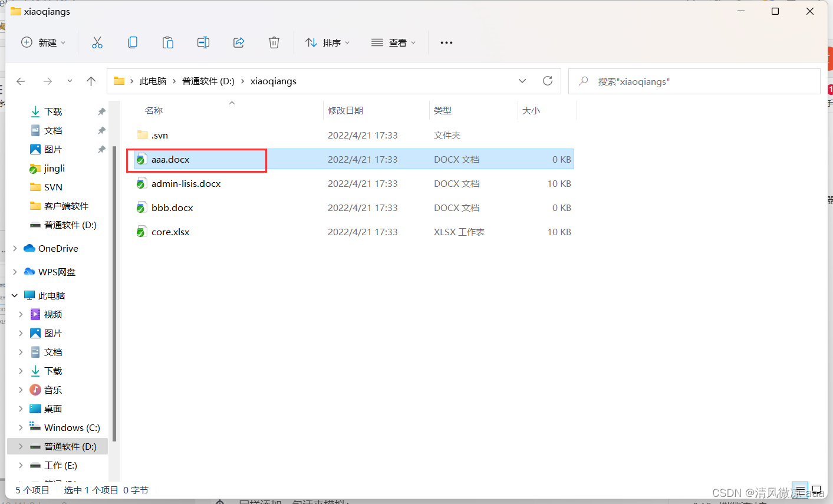Switch to details view icon in status bar

(x=800, y=490)
